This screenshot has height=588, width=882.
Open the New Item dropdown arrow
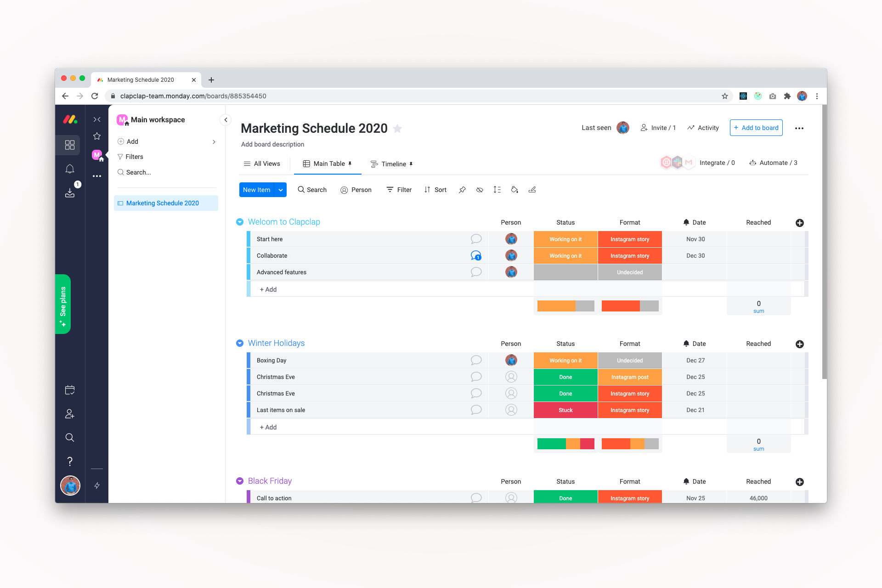pos(281,190)
